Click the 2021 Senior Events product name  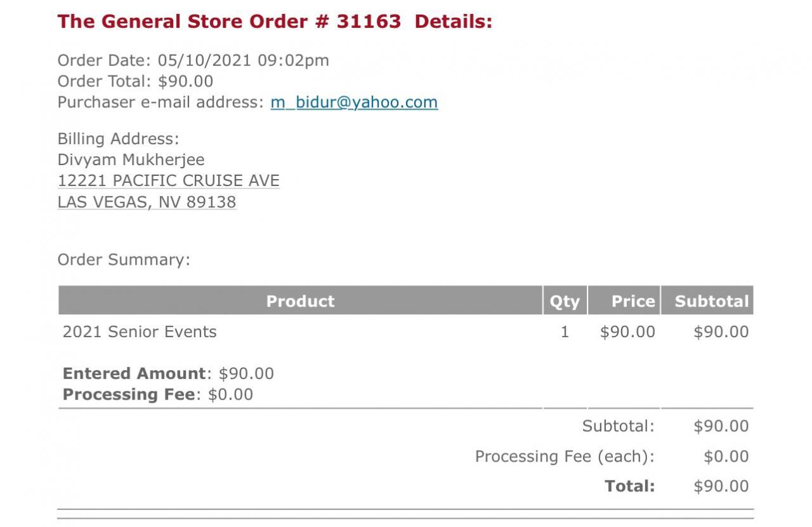(140, 331)
